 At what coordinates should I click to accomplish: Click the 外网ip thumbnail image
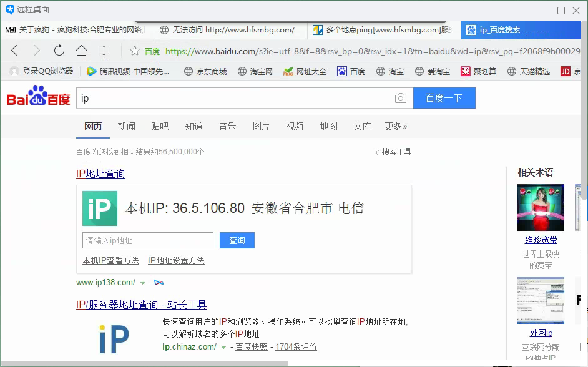coord(541,301)
